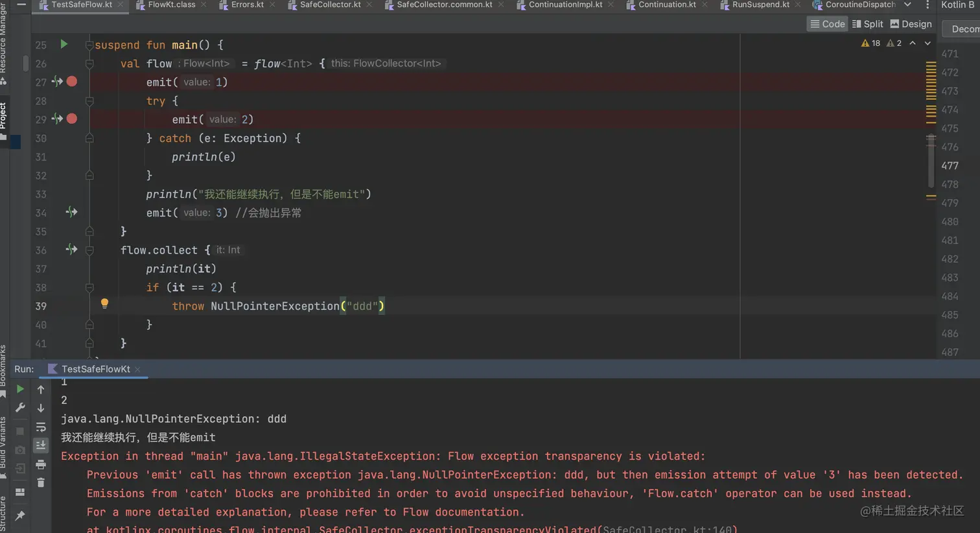Click the suspend call gutter icon on line 34
This screenshot has height=533, width=980.
tap(71, 212)
